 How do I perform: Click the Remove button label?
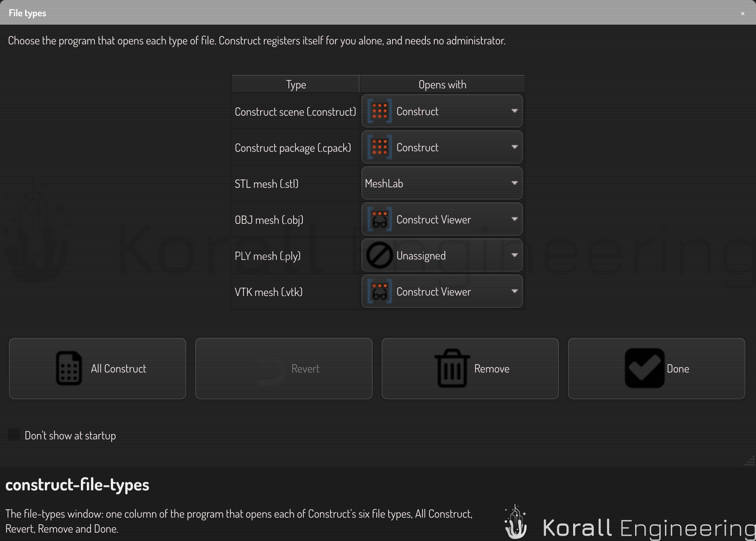[492, 369]
